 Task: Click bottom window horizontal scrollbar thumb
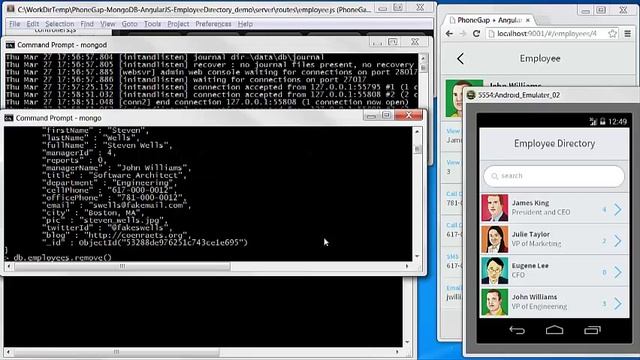116,351
